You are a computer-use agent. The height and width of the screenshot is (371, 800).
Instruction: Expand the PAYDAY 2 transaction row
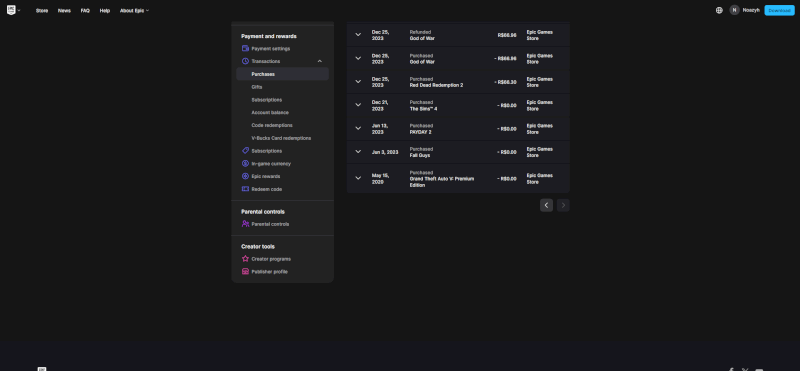coord(358,129)
